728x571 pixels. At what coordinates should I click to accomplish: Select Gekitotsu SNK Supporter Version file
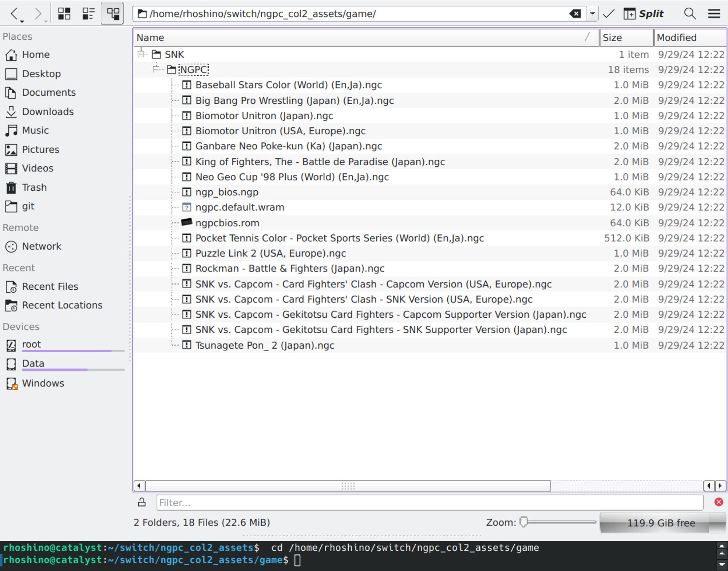pyautogui.click(x=381, y=330)
